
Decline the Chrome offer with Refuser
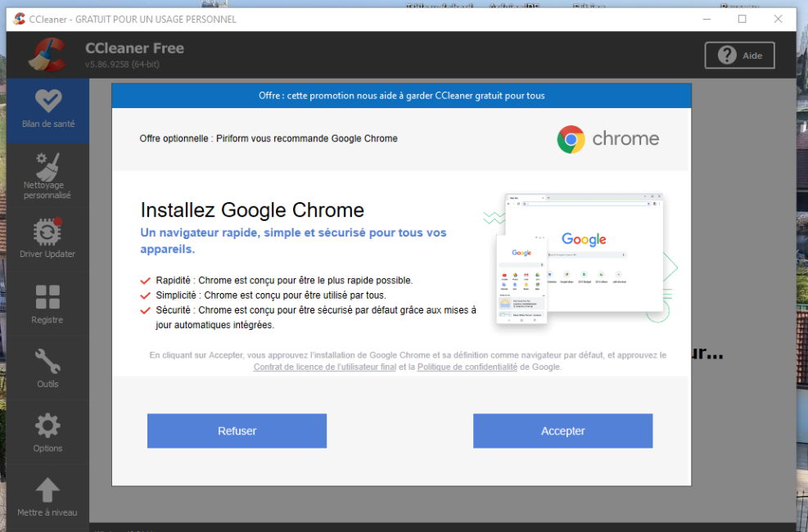(x=237, y=431)
